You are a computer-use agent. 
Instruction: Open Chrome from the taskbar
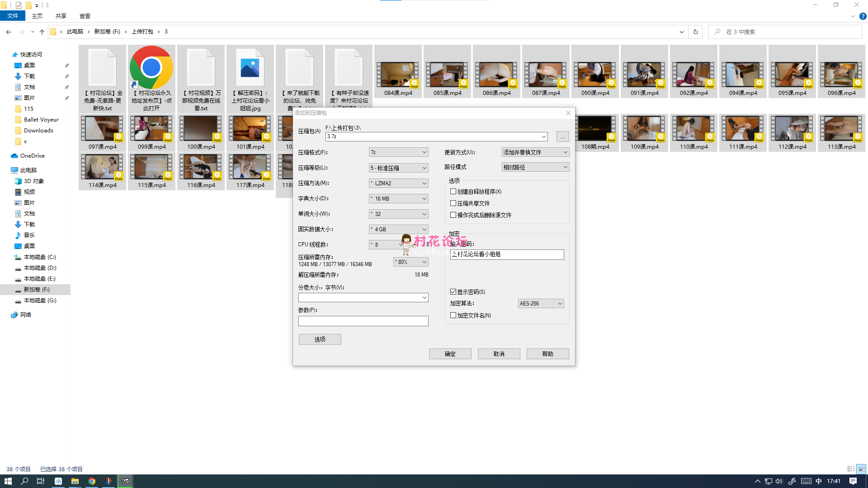click(x=92, y=481)
